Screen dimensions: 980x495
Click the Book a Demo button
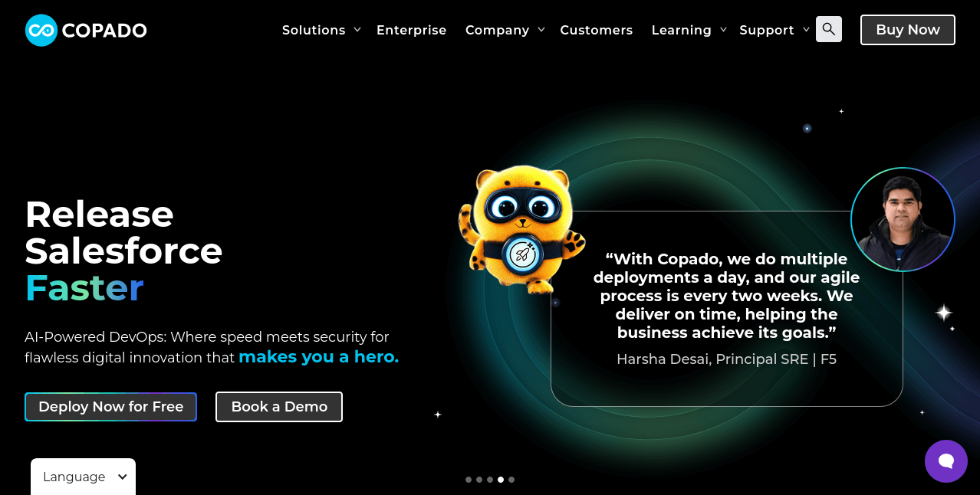(279, 407)
